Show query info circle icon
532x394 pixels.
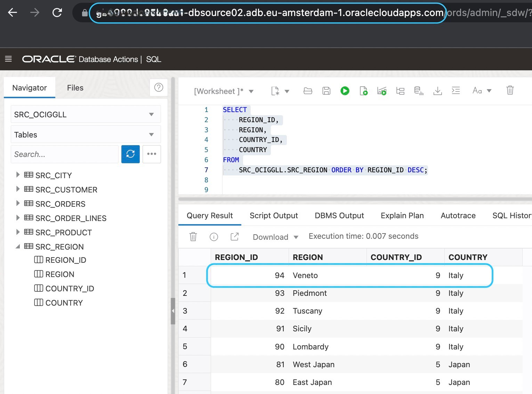(214, 237)
